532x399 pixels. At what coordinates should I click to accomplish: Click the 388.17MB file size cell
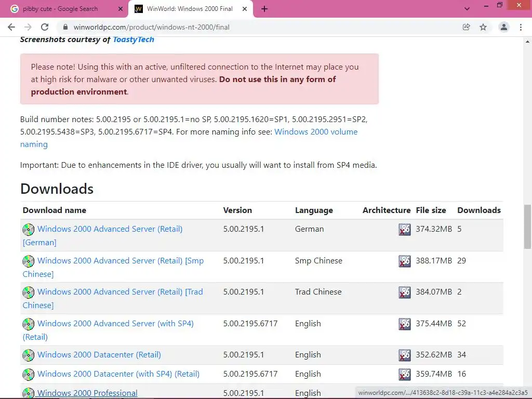click(x=434, y=261)
